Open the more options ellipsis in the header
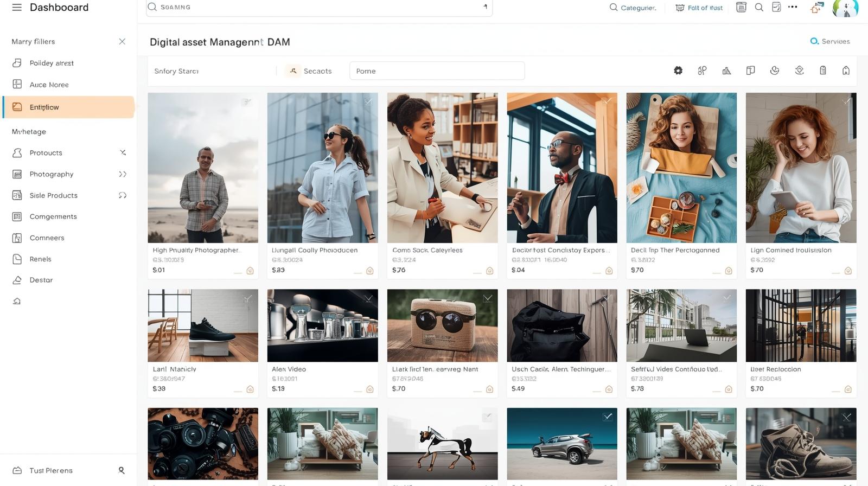The width and height of the screenshot is (868, 486). 793,7
